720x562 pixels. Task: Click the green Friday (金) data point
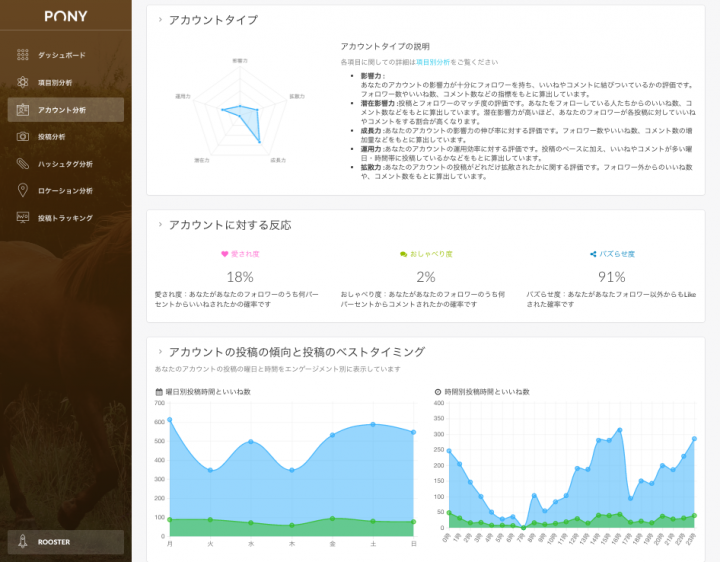coord(332,518)
